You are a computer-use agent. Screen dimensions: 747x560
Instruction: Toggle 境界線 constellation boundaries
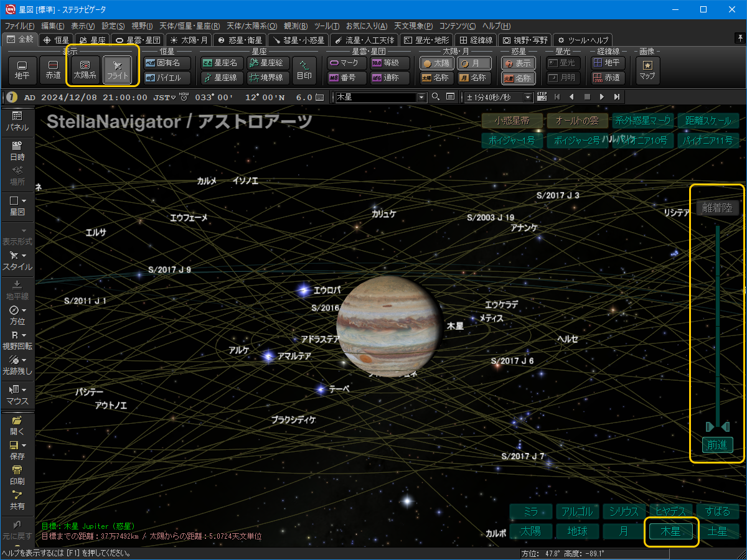point(267,78)
